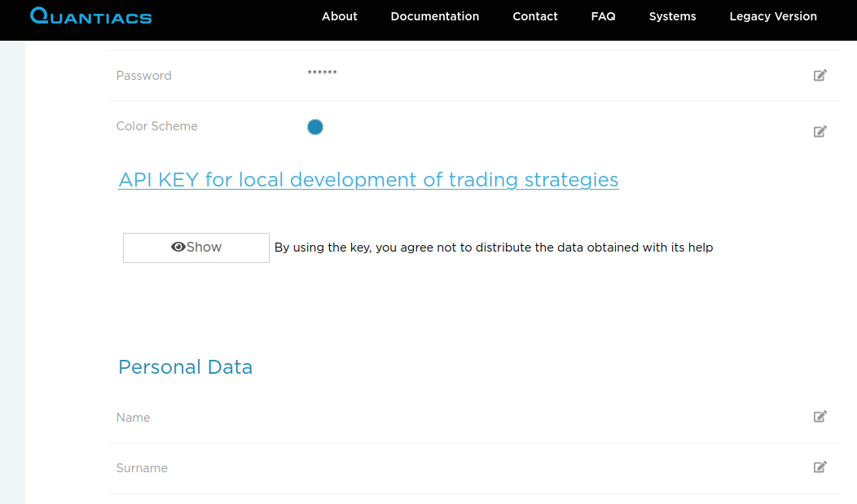This screenshot has height=504, width=857.
Task: Open the Systems section
Action: [x=672, y=16]
